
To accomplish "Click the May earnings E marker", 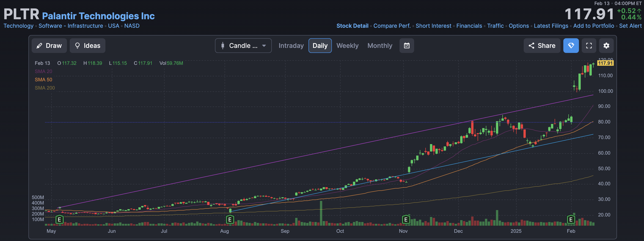I will [59, 219].
